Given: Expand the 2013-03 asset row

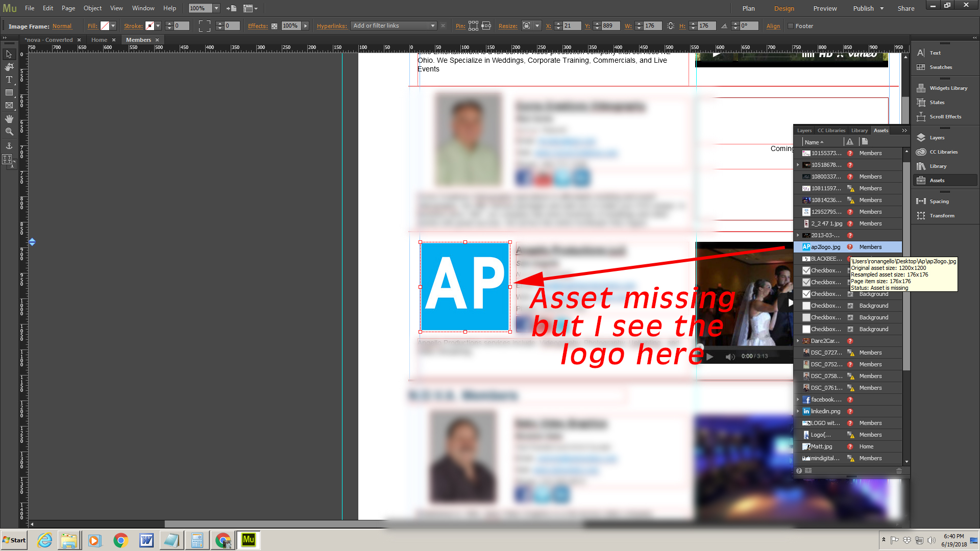Looking at the screenshot, I should tap(798, 235).
